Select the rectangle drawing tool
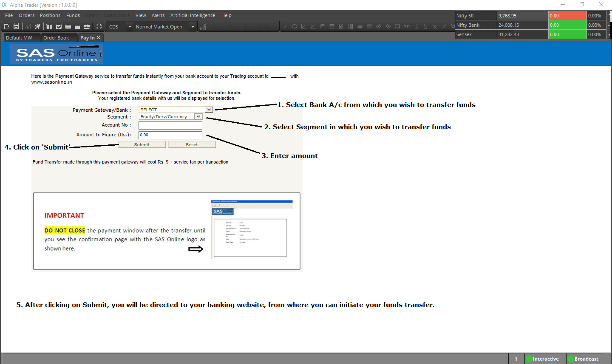The height and width of the screenshot is (364, 612). pos(397,26)
